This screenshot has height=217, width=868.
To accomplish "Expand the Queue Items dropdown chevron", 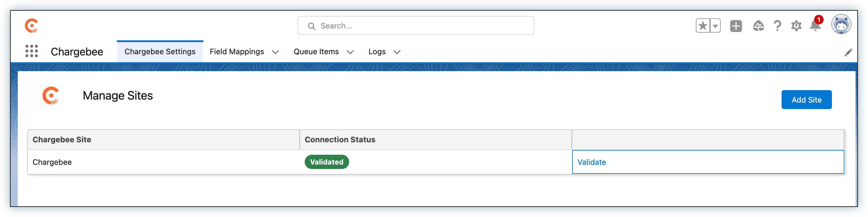I will coord(351,52).
